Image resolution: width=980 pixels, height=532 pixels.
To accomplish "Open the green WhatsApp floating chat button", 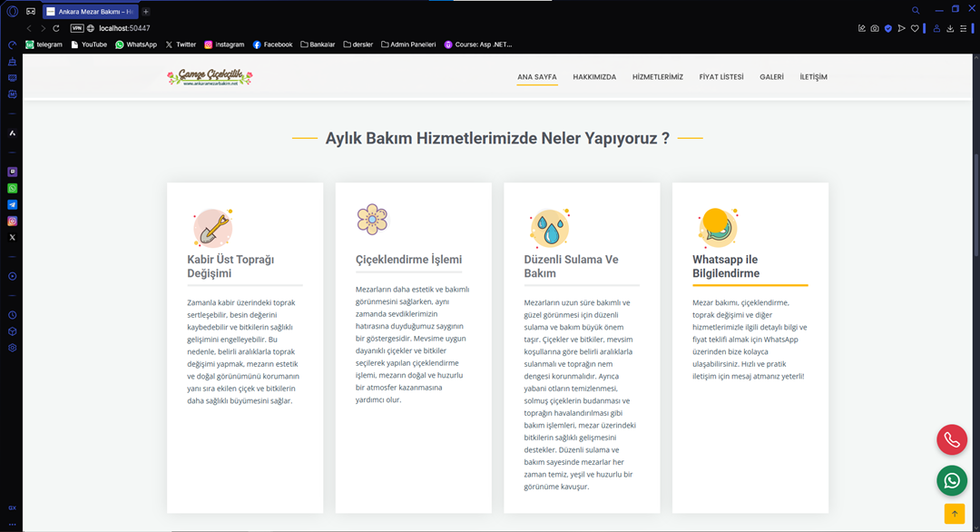I will point(951,480).
